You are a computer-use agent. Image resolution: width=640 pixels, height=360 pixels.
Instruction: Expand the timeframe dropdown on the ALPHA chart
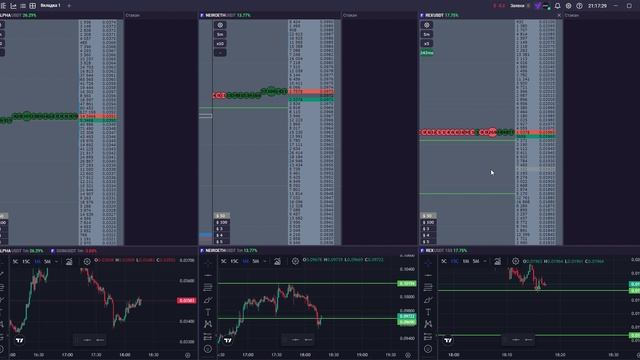pyautogui.click(x=57, y=261)
